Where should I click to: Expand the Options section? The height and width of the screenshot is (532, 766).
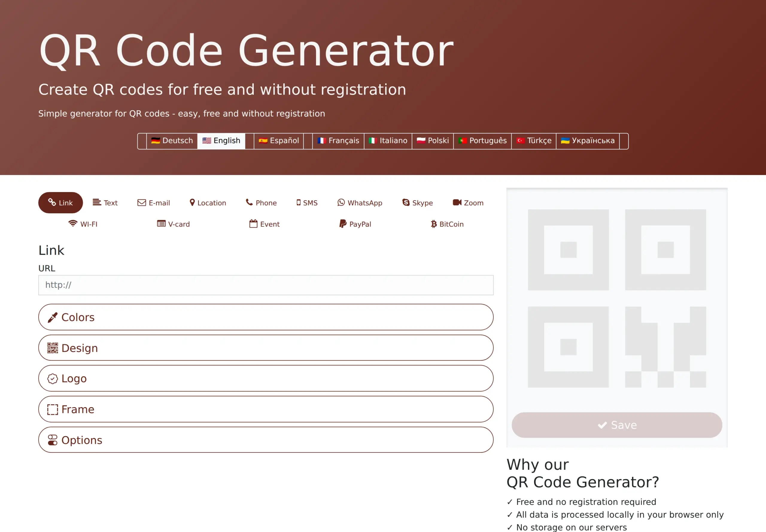pyautogui.click(x=266, y=440)
